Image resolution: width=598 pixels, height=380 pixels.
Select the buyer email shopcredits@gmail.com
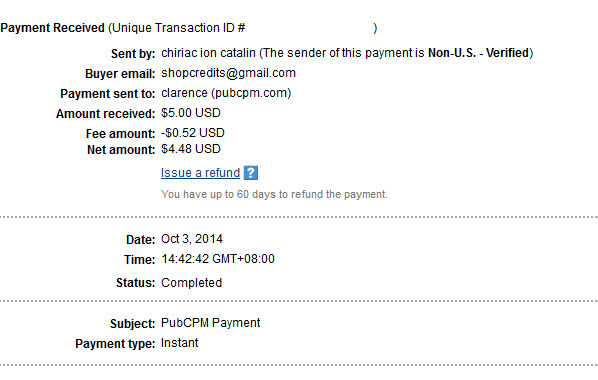tap(228, 73)
